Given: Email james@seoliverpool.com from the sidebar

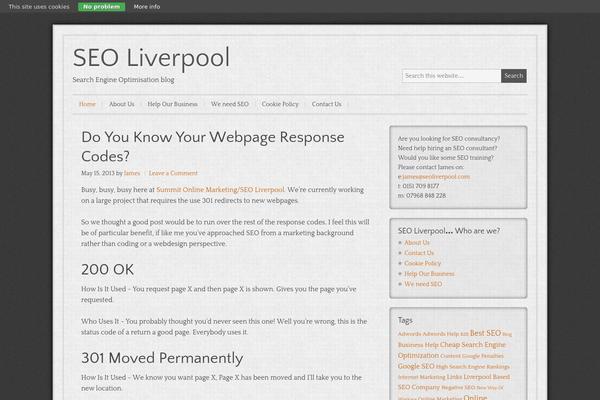Looking at the screenshot, I should pos(436,177).
